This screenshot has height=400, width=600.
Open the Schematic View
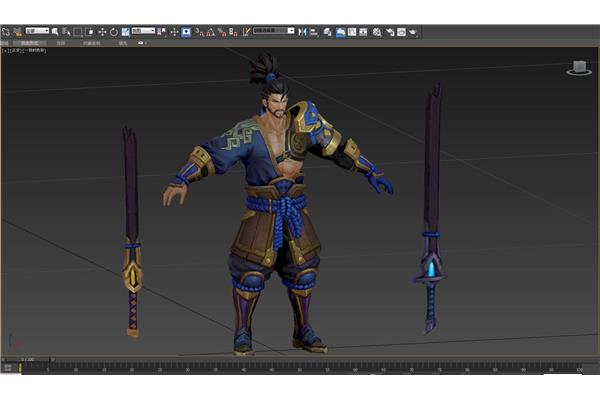coord(364,32)
